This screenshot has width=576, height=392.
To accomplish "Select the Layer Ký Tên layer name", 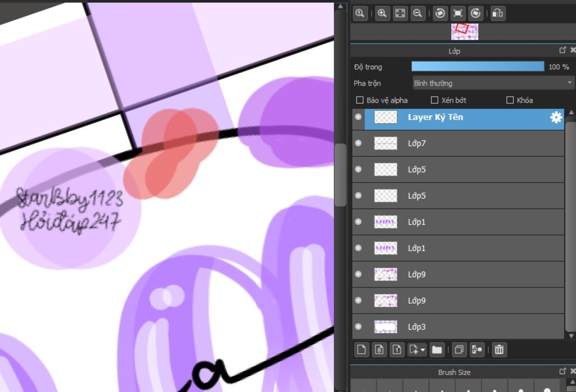I will click(435, 117).
